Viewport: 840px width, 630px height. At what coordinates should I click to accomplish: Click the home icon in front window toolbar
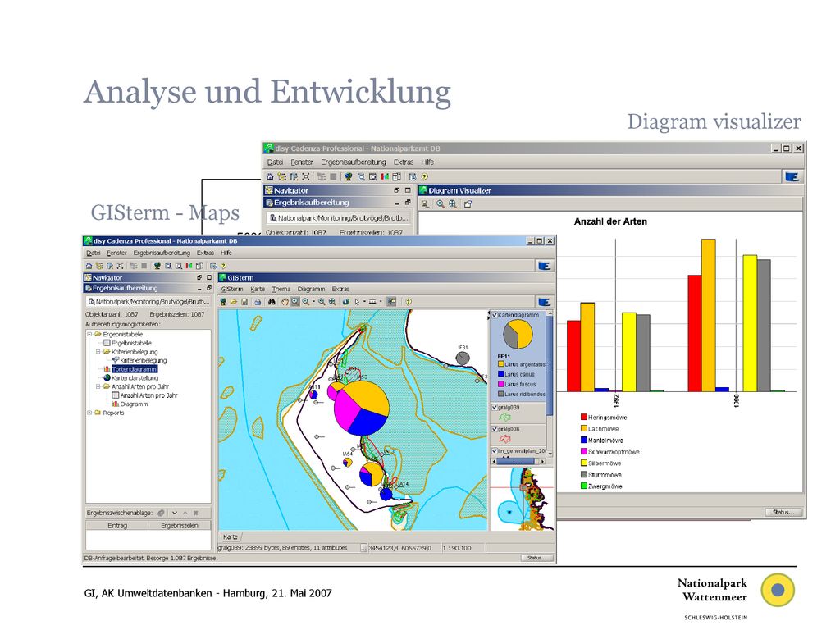point(89,266)
